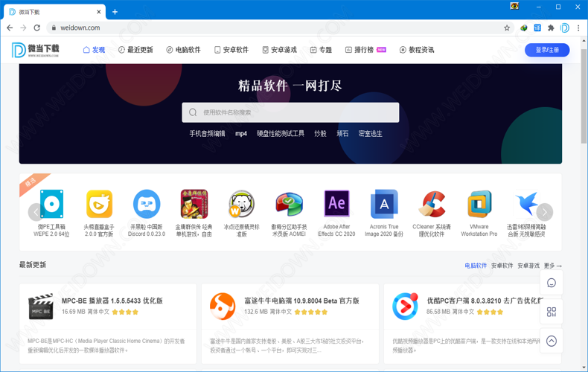This screenshot has height=372, width=588.
Task: Click the software name search field
Action: tap(290, 112)
